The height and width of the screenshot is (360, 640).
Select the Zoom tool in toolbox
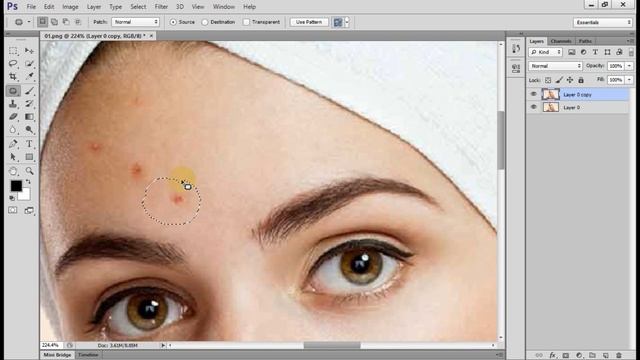coord(29,171)
